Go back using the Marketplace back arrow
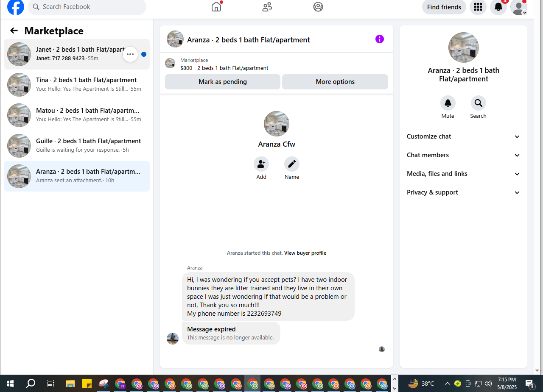The image size is (543, 392). [x=14, y=31]
